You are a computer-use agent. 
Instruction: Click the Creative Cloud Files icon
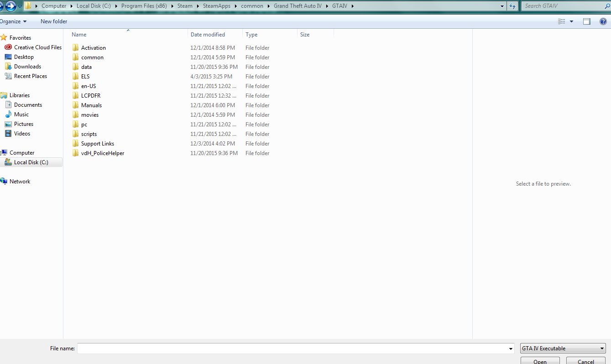[x=8, y=47]
